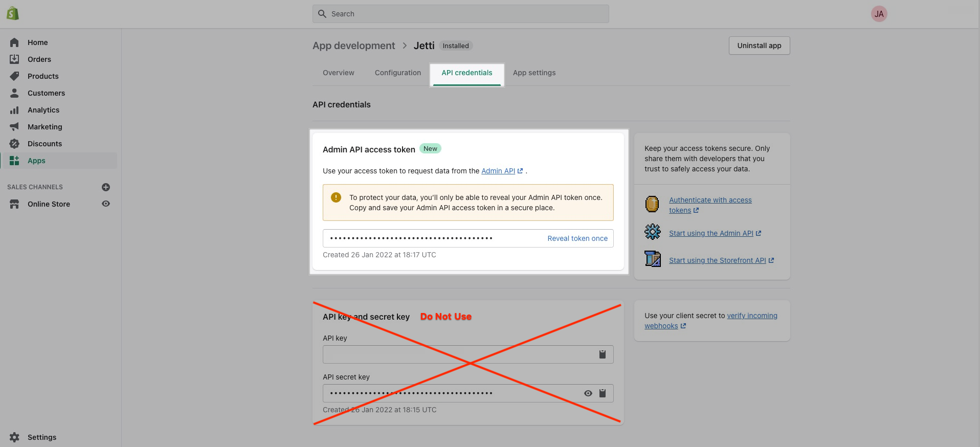Click the search magnifier icon

point(322,14)
